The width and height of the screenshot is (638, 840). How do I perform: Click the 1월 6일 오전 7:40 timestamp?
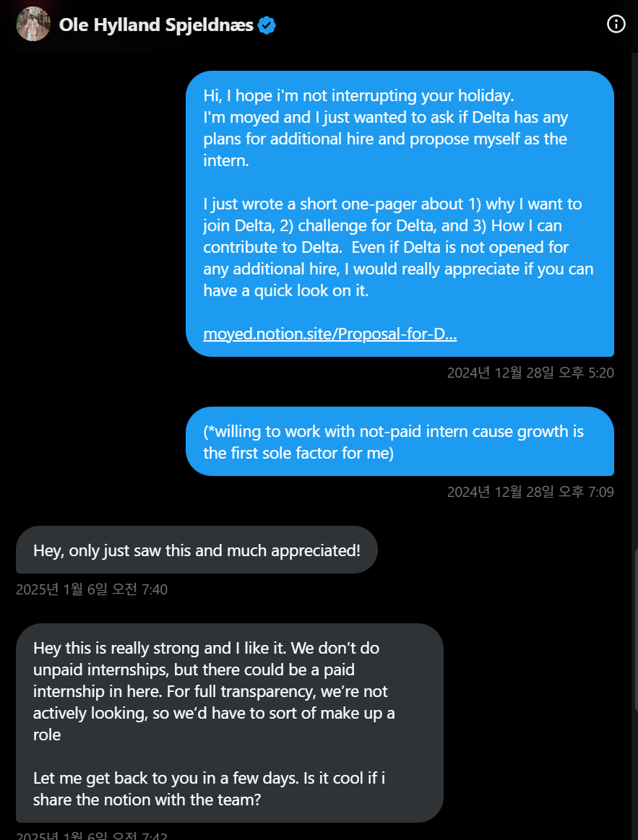(x=92, y=589)
